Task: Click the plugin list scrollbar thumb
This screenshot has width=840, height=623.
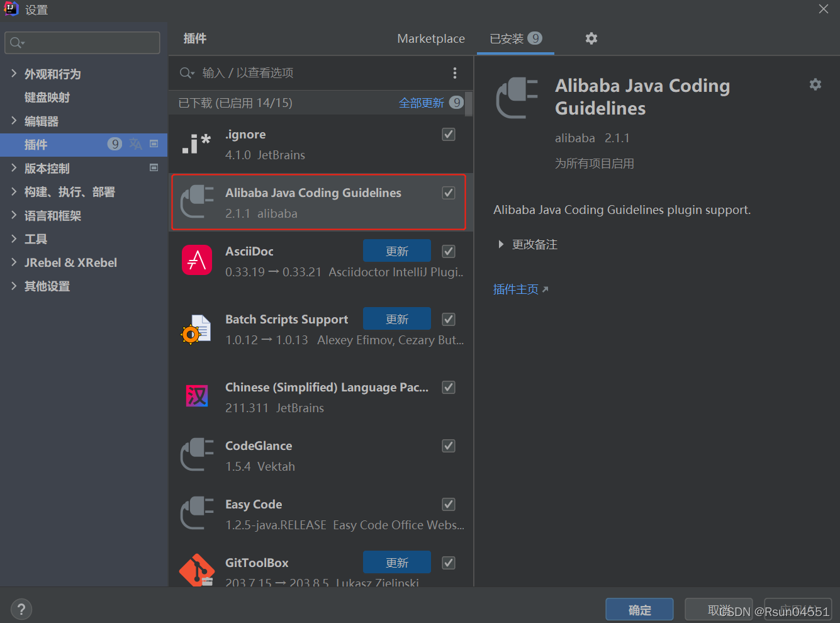Action: [x=469, y=104]
